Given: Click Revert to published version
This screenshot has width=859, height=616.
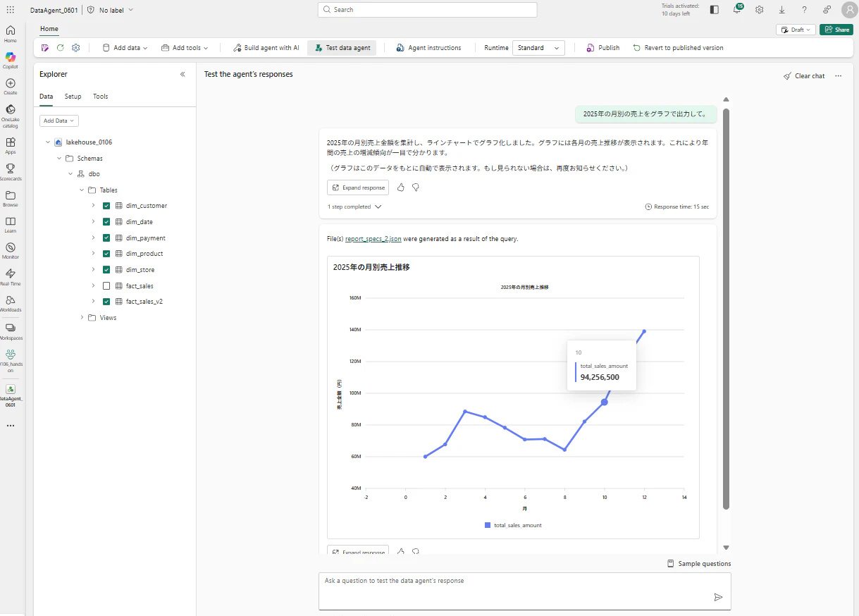Looking at the screenshot, I should (678, 48).
